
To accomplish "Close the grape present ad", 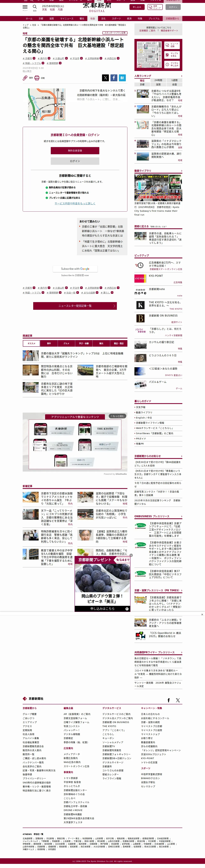I will click(131, 555).
